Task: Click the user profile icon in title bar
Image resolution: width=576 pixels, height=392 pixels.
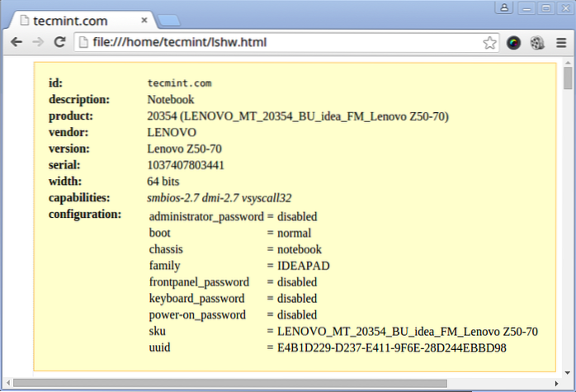Action: tap(503, 8)
